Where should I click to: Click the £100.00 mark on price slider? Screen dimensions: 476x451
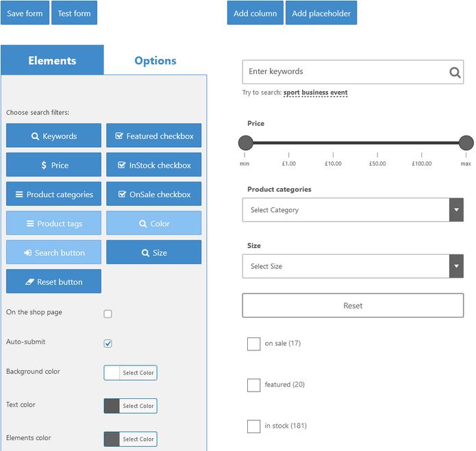pos(422,164)
